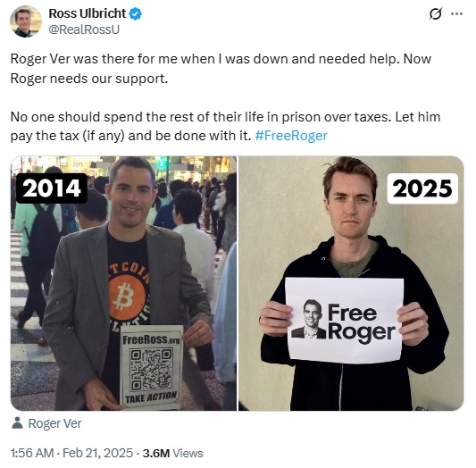This screenshot has height=468, width=476.
Task: Open the tagged Roger Ver link
Action: tap(54, 423)
